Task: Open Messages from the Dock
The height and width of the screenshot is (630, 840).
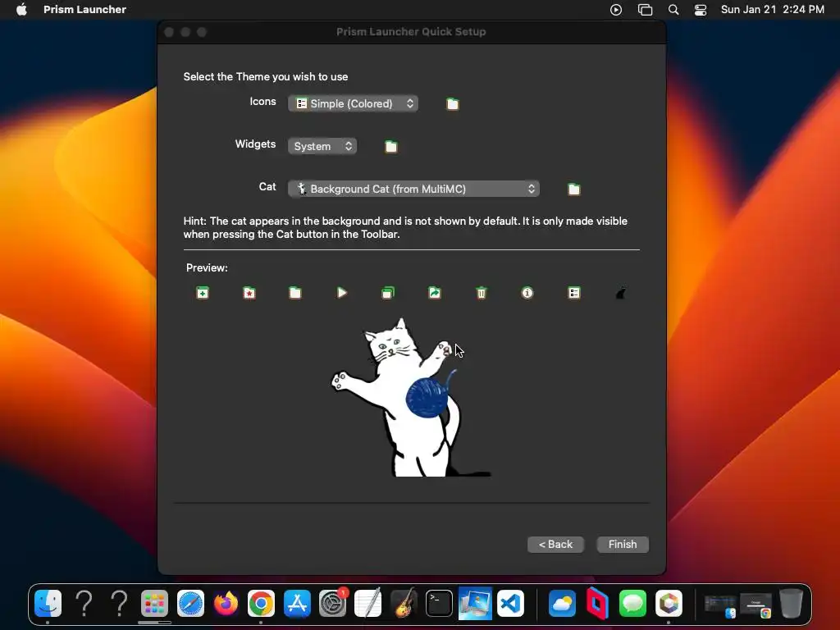Action: (x=632, y=604)
